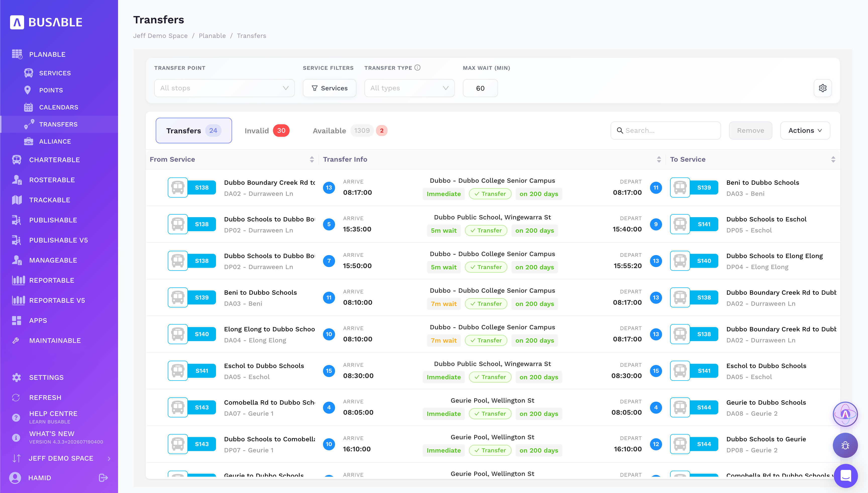Open the bug report floating button
Viewport: 868px width, 493px height.
845,446
